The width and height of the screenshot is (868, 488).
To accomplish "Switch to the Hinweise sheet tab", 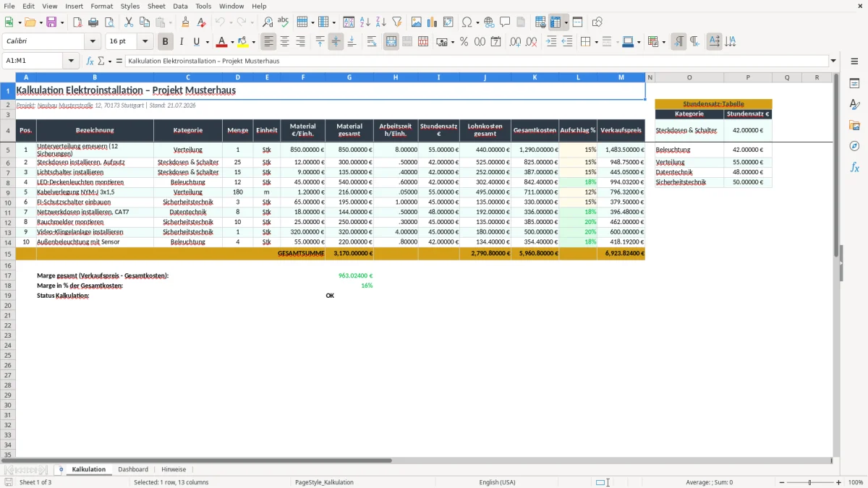I will coord(174,469).
